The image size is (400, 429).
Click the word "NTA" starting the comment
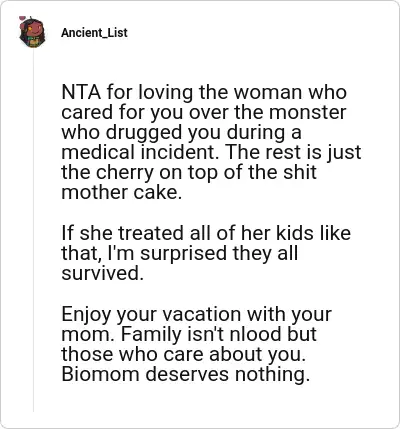[x=81, y=92]
